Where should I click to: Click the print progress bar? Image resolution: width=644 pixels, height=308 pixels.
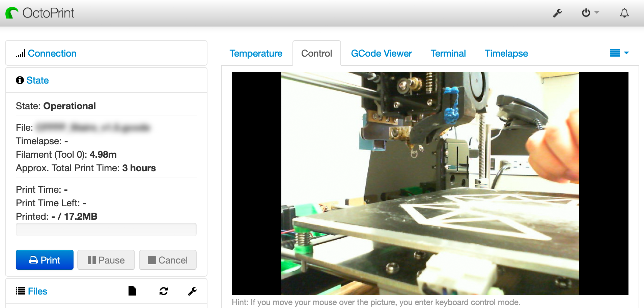tap(106, 229)
